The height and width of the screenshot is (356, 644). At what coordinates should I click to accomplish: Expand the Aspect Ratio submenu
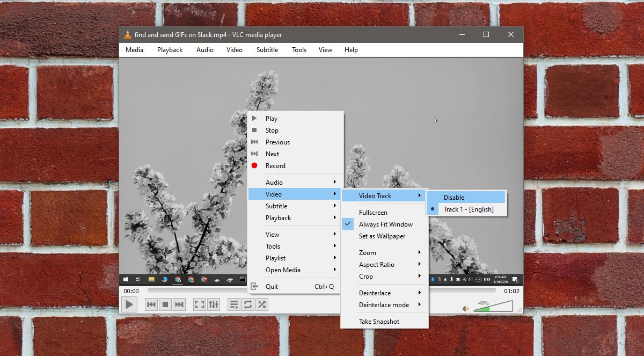pos(385,265)
